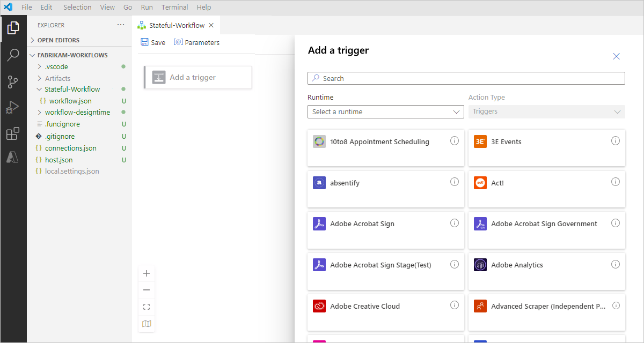Open the Terminal menu
This screenshot has width=644, height=343.
click(175, 8)
